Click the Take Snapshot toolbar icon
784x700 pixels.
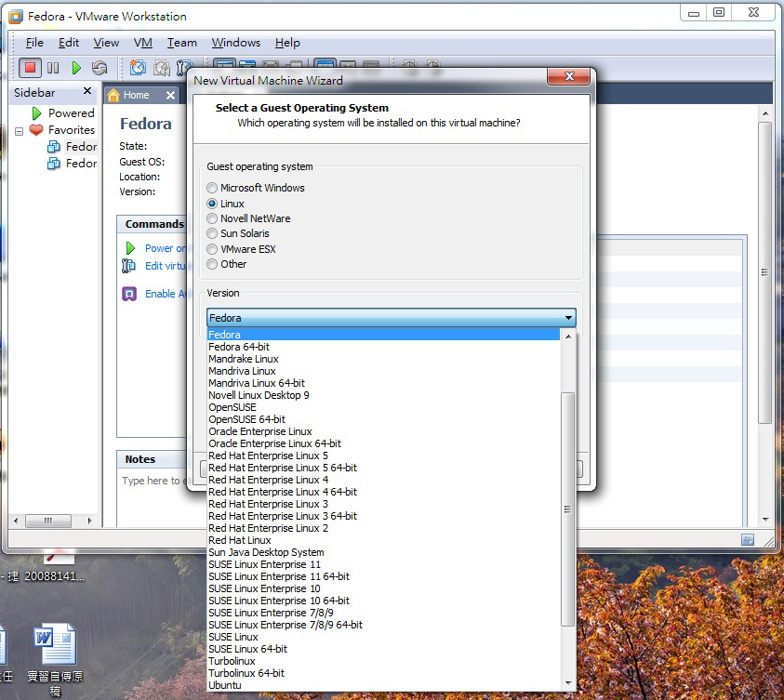pyautogui.click(x=138, y=68)
